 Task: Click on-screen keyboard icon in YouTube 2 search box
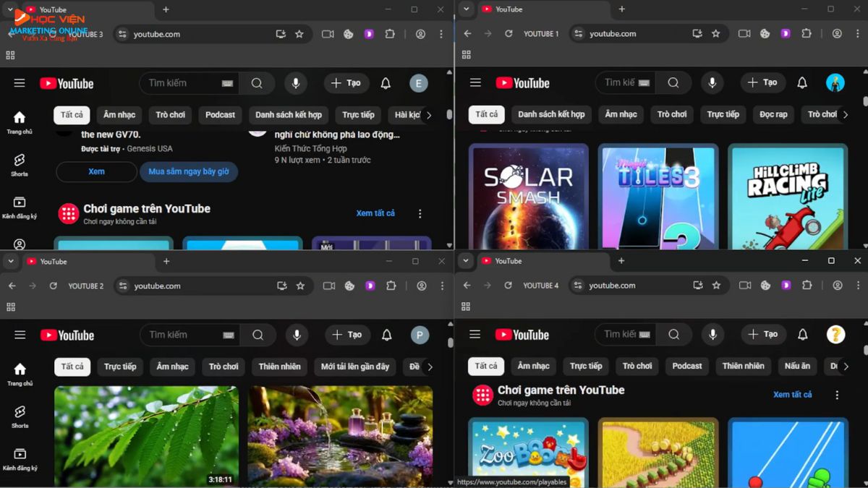point(229,335)
